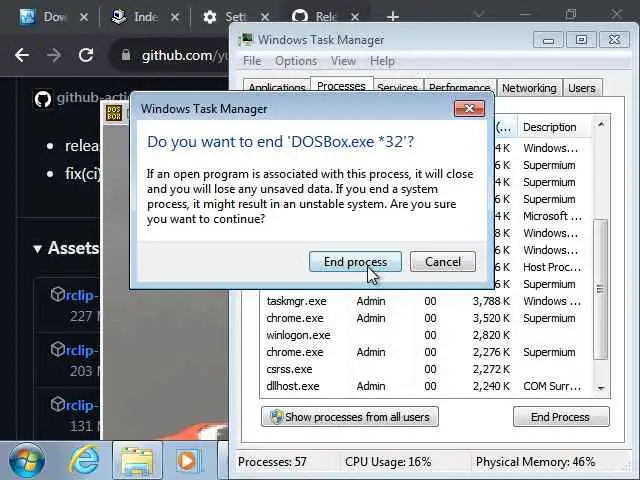Switch to the Processes tab

[x=341, y=86]
